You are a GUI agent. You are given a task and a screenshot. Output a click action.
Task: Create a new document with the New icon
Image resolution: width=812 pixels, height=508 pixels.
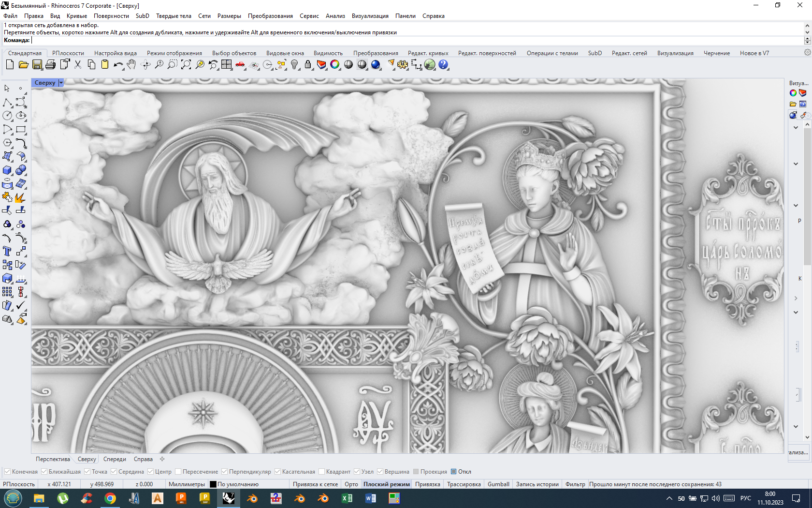pyautogui.click(x=10, y=64)
